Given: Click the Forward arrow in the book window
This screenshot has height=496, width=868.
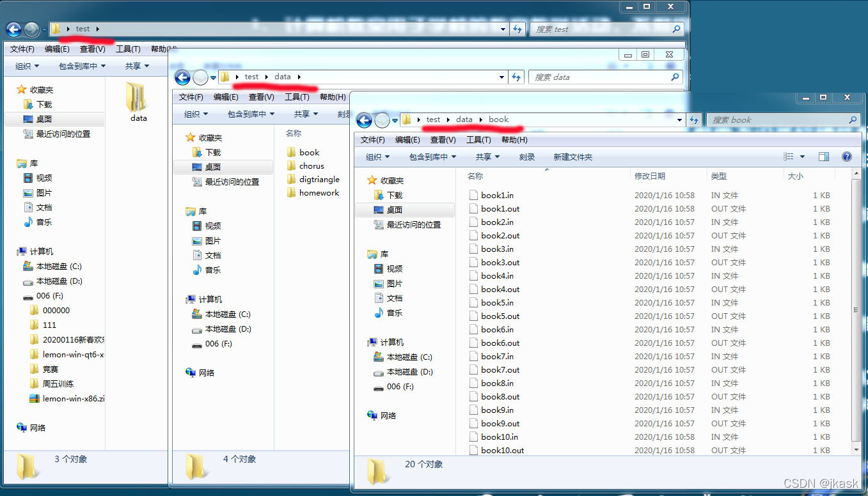Looking at the screenshot, I should 382,120.
